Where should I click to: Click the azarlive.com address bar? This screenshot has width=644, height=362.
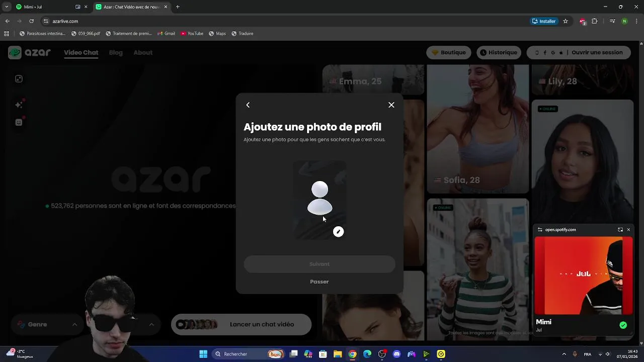[282, 21]
